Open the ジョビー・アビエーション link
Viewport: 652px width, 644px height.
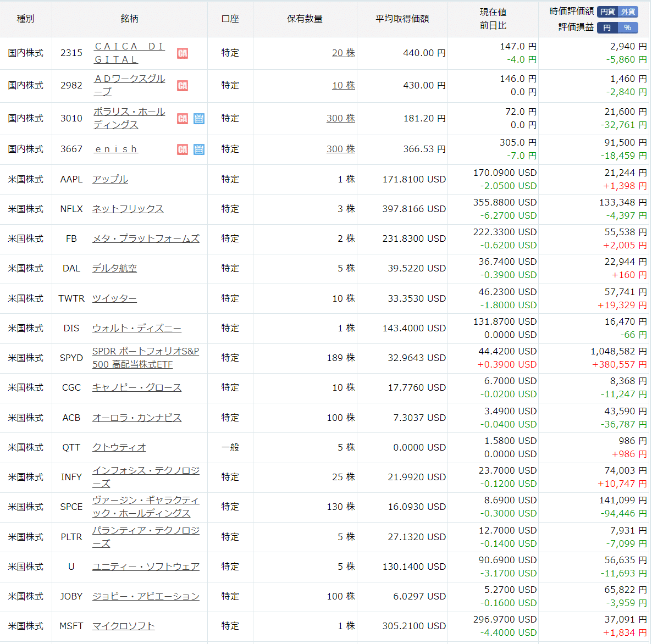[x=146, y=596]
